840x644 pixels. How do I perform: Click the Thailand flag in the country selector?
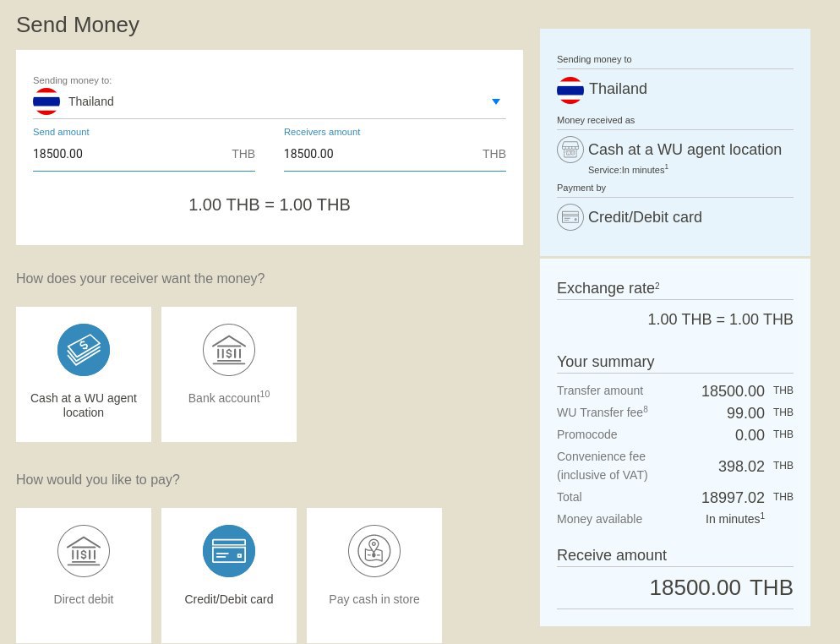click(x=46, y=101)
